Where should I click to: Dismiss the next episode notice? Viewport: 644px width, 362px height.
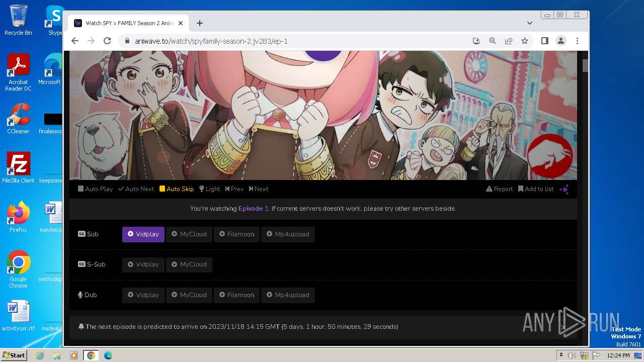tap(563, 327)
